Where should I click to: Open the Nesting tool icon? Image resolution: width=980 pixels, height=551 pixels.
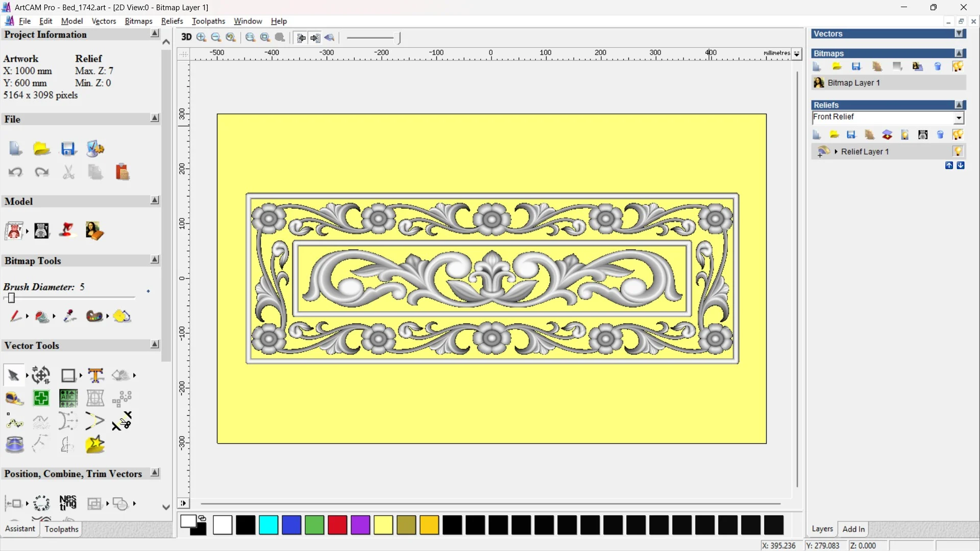pyautogui.click(x=68, y=503)
